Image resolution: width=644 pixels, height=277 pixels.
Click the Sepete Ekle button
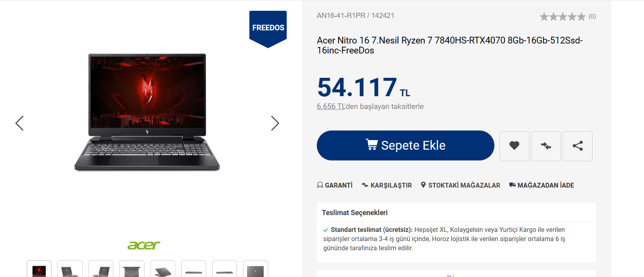405,145
